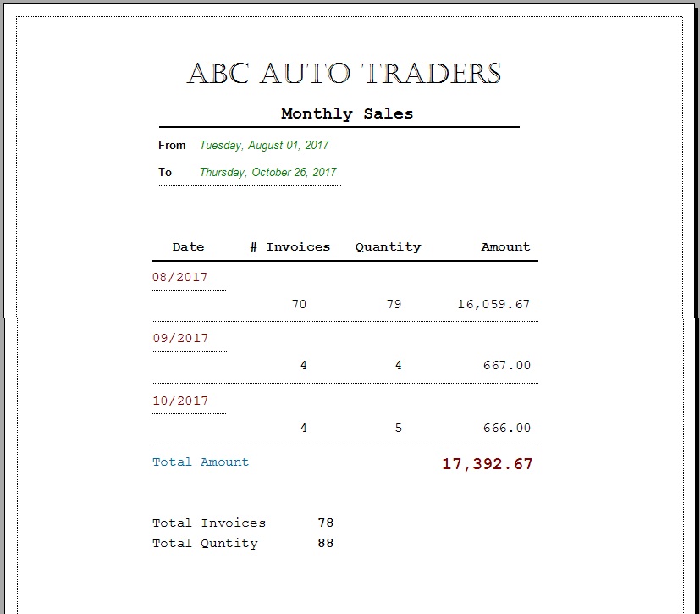Select the Amount column header
Image resolution: width=700 pixels, height=614 pixels.
(x=505, y=247)
